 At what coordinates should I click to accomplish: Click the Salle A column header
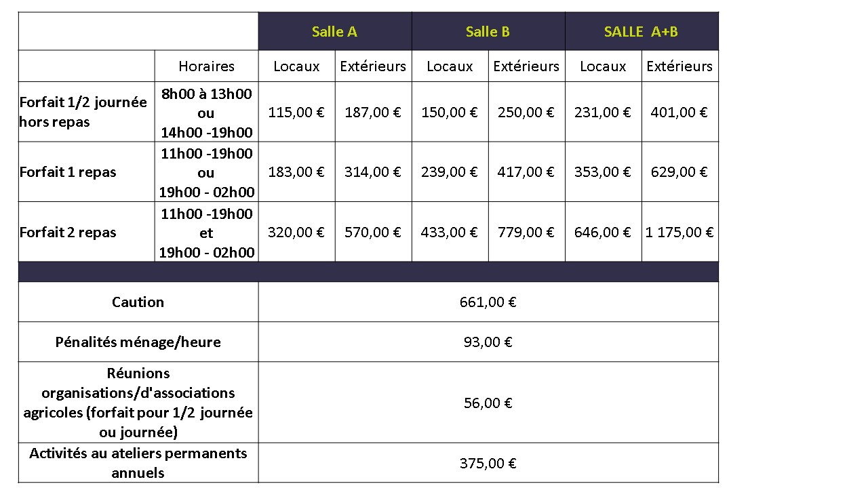334,31
